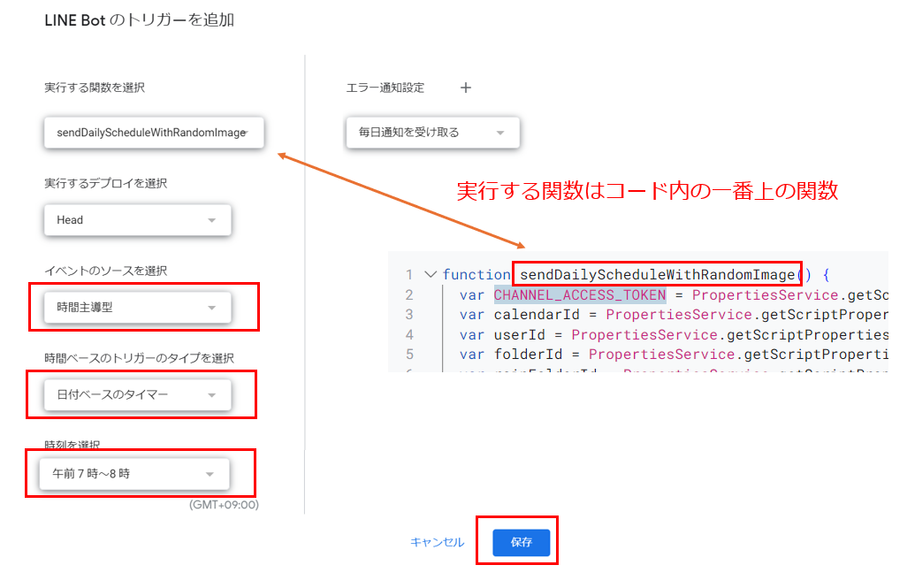This screenshot has width=907, height=588.
Task: Click the キャンセル cancel link
Action: [x=437, y=542]
